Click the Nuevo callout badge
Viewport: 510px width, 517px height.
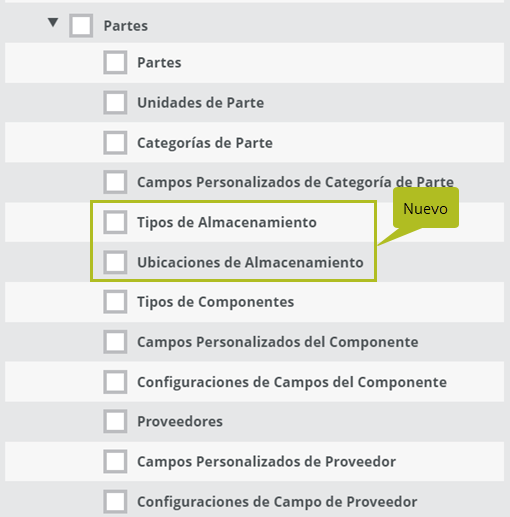(x=426, y=208)
